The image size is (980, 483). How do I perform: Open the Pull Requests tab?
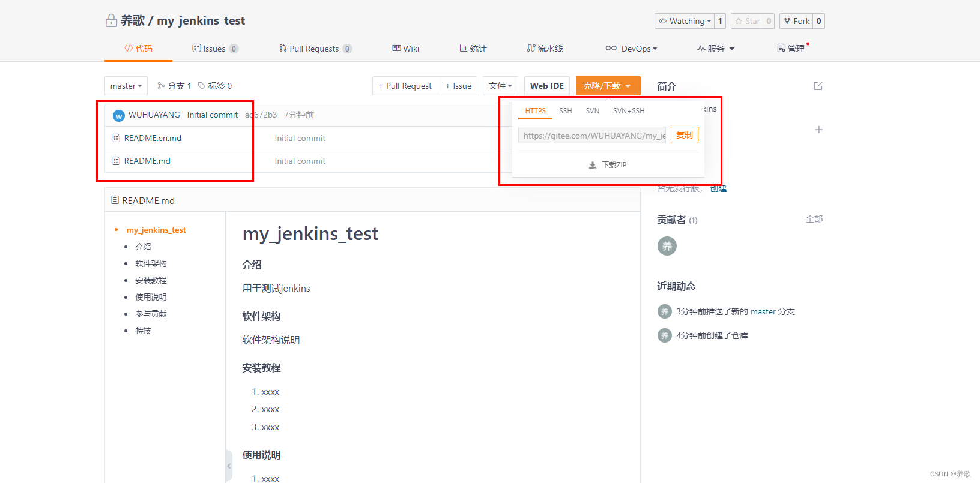click(x=315, y=49)
